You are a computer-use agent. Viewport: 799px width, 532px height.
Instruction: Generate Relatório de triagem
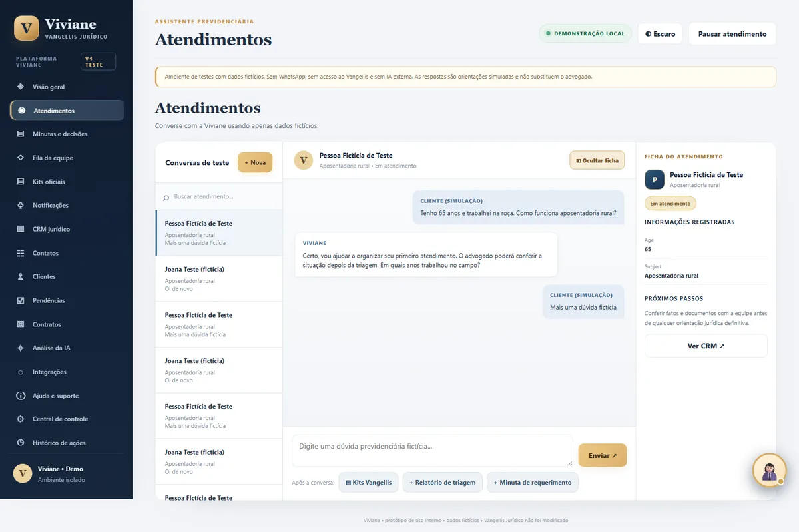click(443, 482)
